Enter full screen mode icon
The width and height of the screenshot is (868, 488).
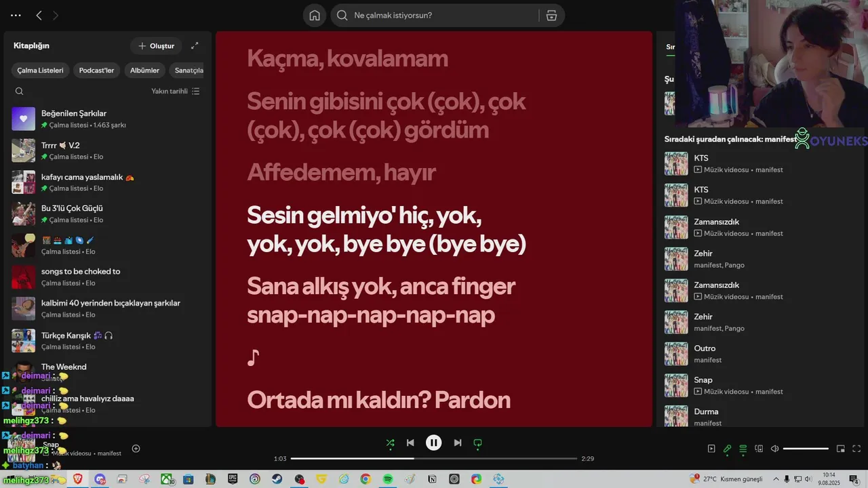pos(856,449)
